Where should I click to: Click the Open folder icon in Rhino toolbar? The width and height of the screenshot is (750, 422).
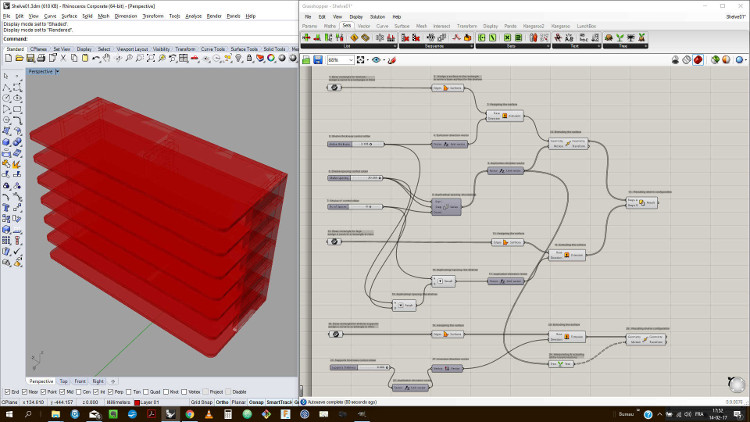click(19, 58)
